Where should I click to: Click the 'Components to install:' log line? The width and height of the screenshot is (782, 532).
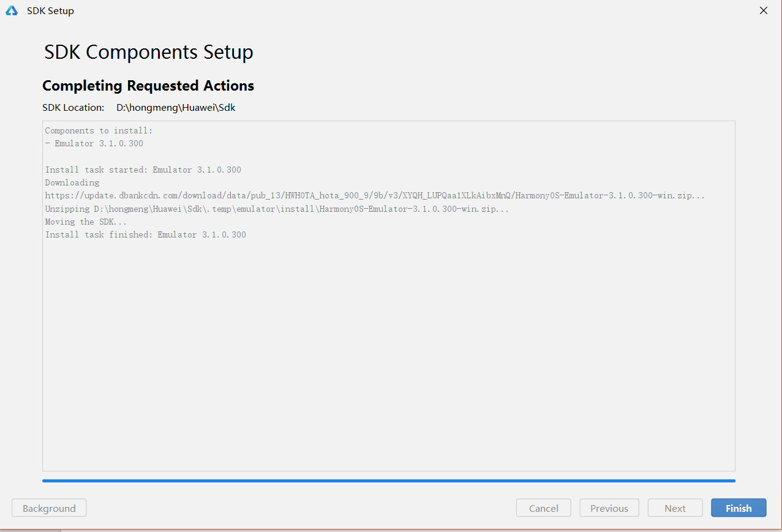tap(99, 130)
